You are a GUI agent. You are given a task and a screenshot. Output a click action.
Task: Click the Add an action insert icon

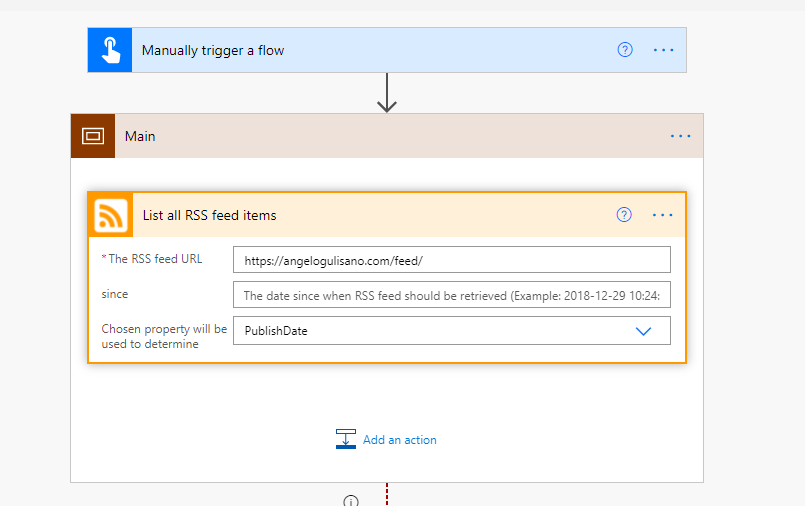point(346,439)
